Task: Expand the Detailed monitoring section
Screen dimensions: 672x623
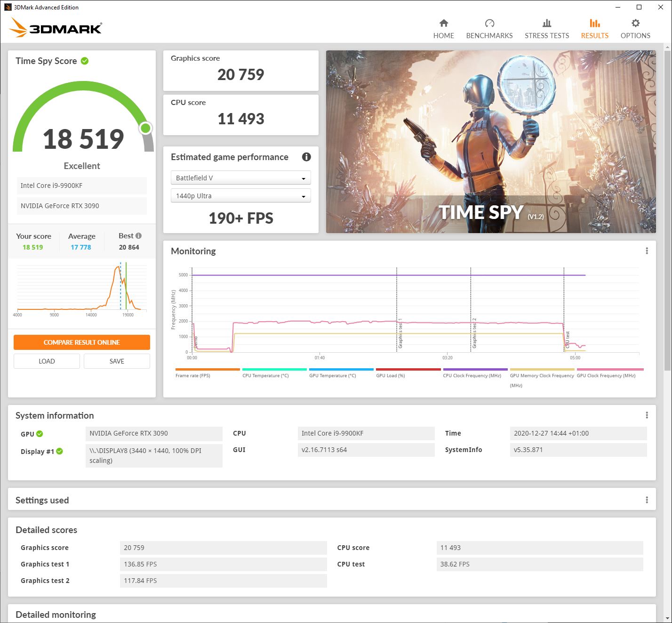Action: pos(332,614)
